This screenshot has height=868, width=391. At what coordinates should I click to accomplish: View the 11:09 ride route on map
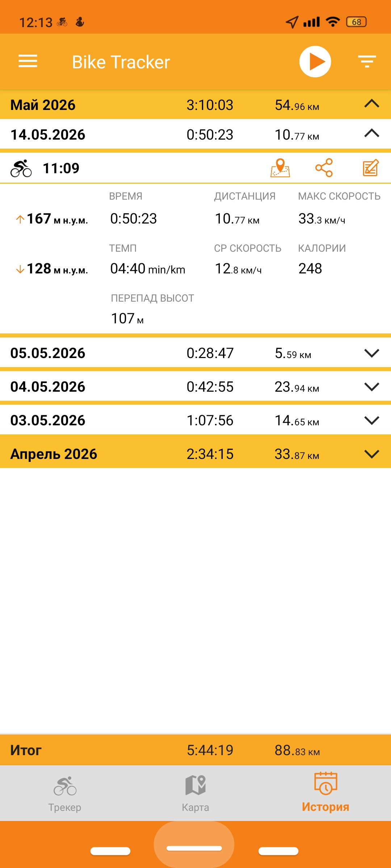click(x=280, y=168)
